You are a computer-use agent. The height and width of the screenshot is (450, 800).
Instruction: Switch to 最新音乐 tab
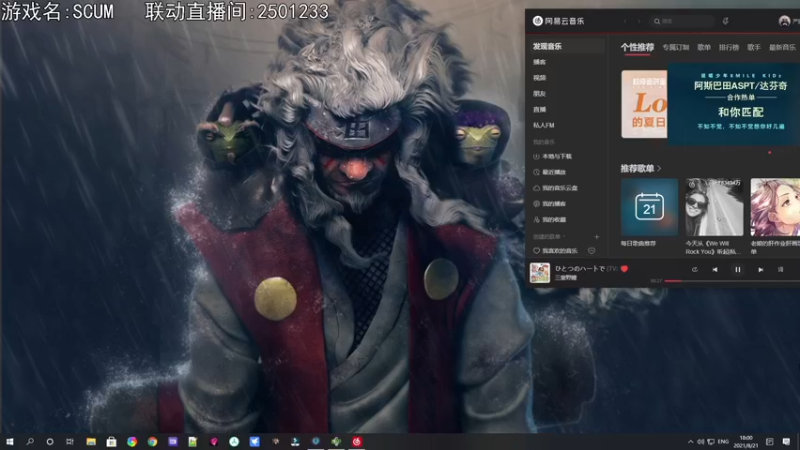[x=782, y=47]
